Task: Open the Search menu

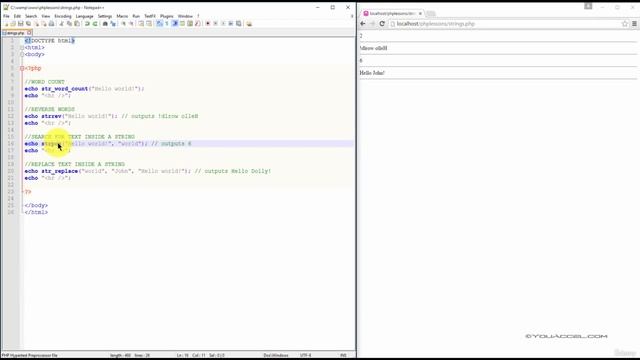Action: click(31, 16)
